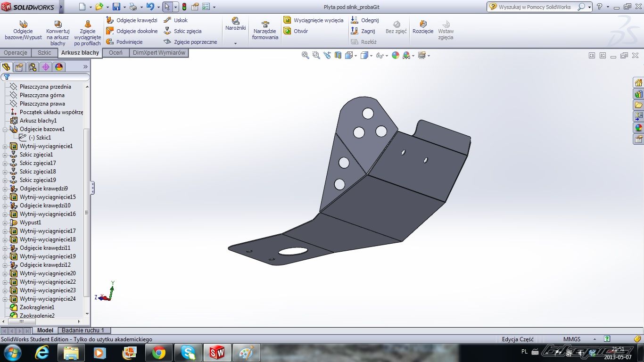This screenshot has height=362, width=644.
Task: Open the FeatureManager design tree tab
Action: pos(6,67)
